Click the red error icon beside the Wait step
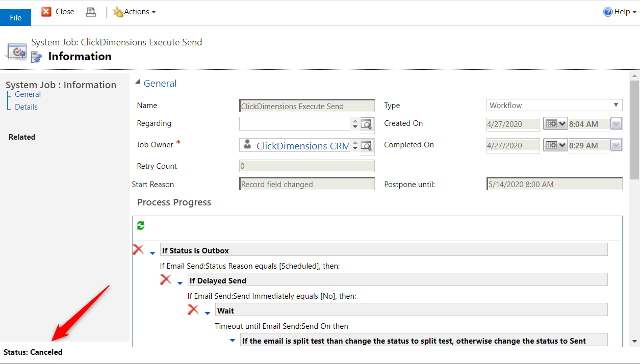 point(193,308)
